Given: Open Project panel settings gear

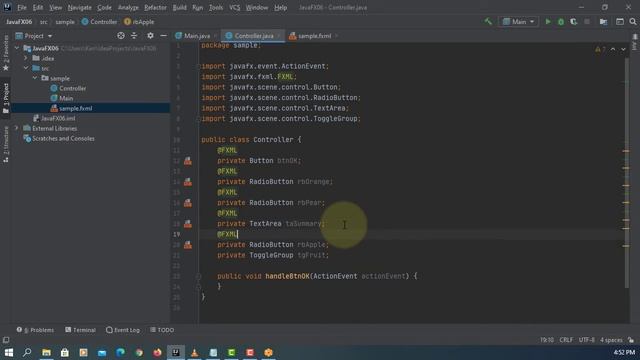Looking at the screenshot, I should click(150, 36).
